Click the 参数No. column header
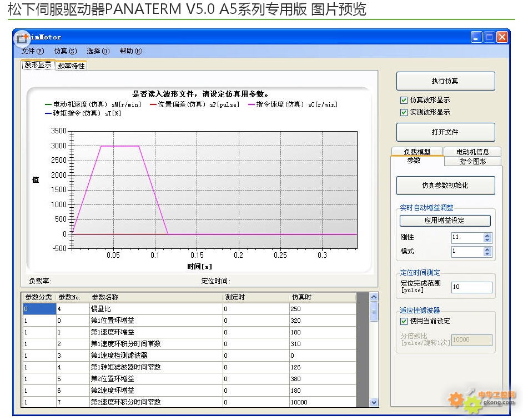The height and width of the screenshot is (420, 523). (x=72, y=297)
